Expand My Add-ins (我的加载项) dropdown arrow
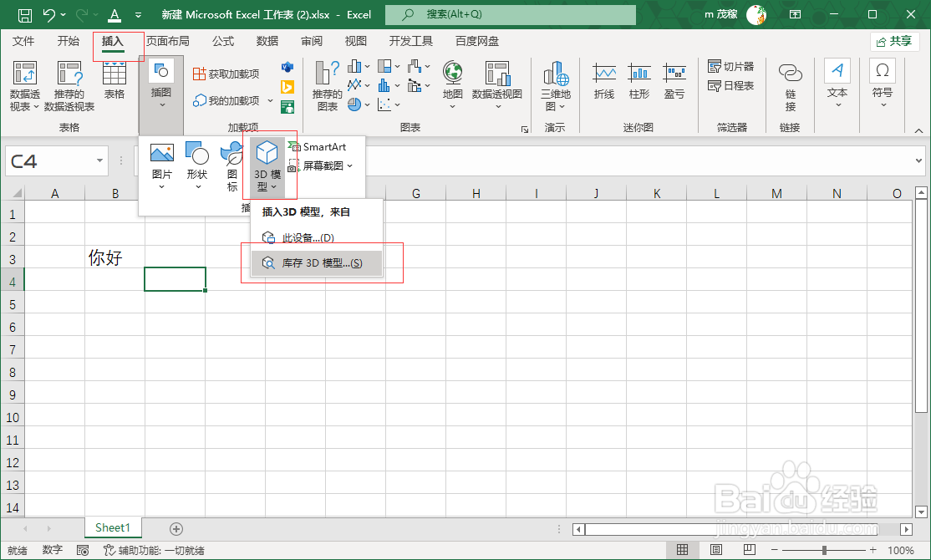This screenshot has height=560, width=931. [x=270, y=100]
